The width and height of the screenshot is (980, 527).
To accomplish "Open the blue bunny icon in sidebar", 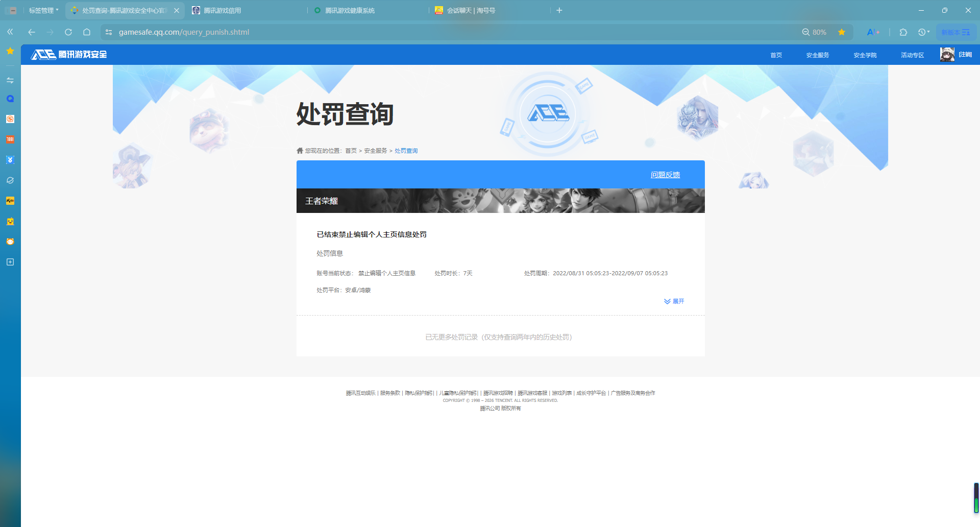I will (10, 160).
